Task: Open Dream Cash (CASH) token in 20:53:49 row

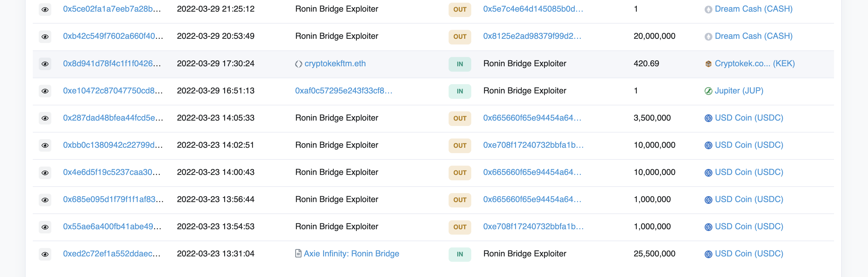Action: coord(754,36)
